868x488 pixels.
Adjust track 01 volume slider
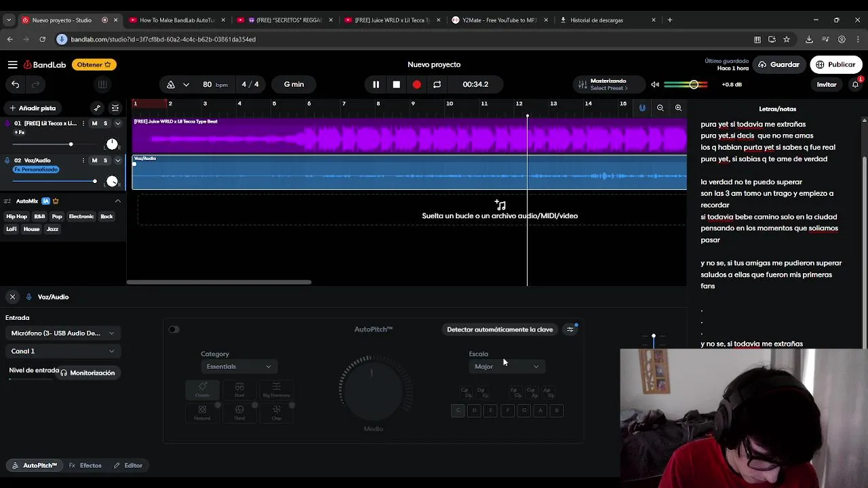tap(54, 144)
